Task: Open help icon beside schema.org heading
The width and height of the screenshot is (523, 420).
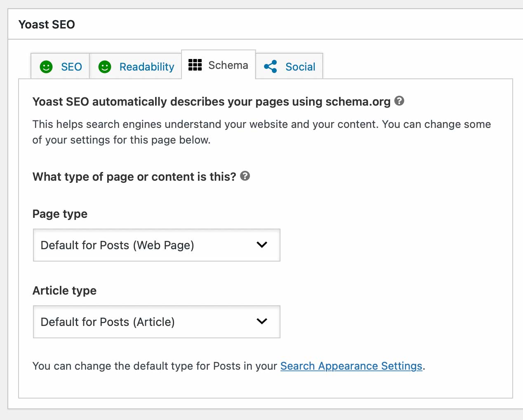Action: (x=399, y=101)
